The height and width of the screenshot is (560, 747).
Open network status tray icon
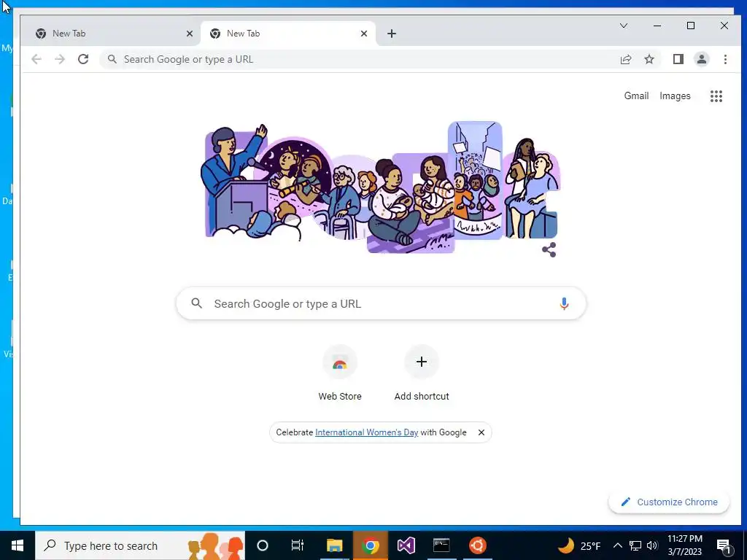click(635, 545)
